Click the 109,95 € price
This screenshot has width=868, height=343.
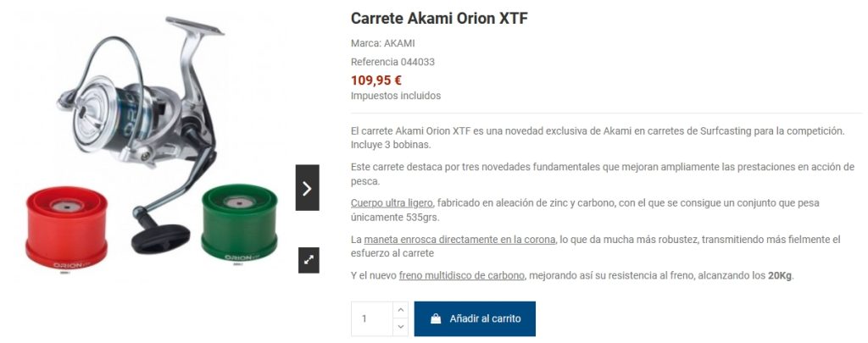tap(376, 80)
